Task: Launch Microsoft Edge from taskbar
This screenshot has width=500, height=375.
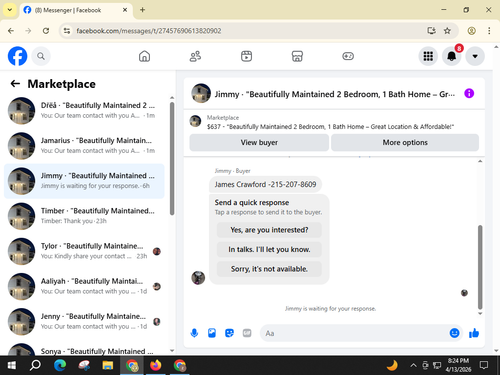Action: click(60, 365)
